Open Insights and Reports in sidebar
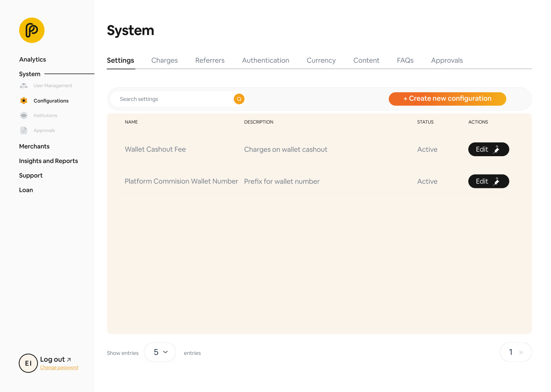 (49, 161)
